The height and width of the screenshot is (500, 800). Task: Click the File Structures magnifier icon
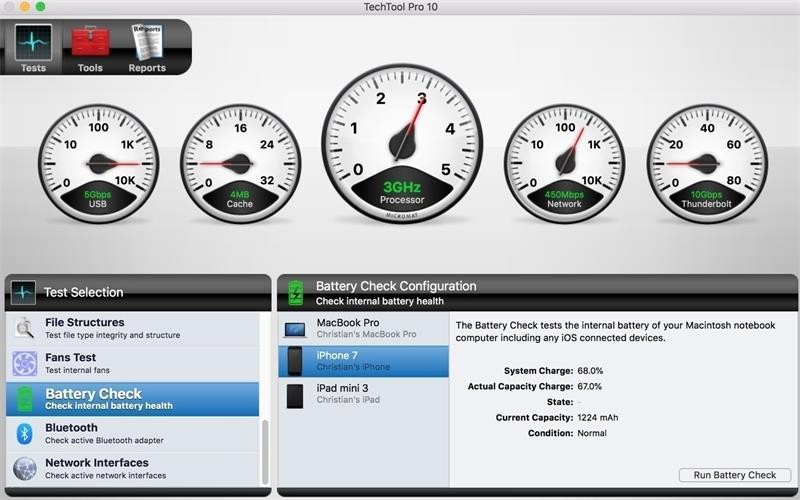point(24,328)
